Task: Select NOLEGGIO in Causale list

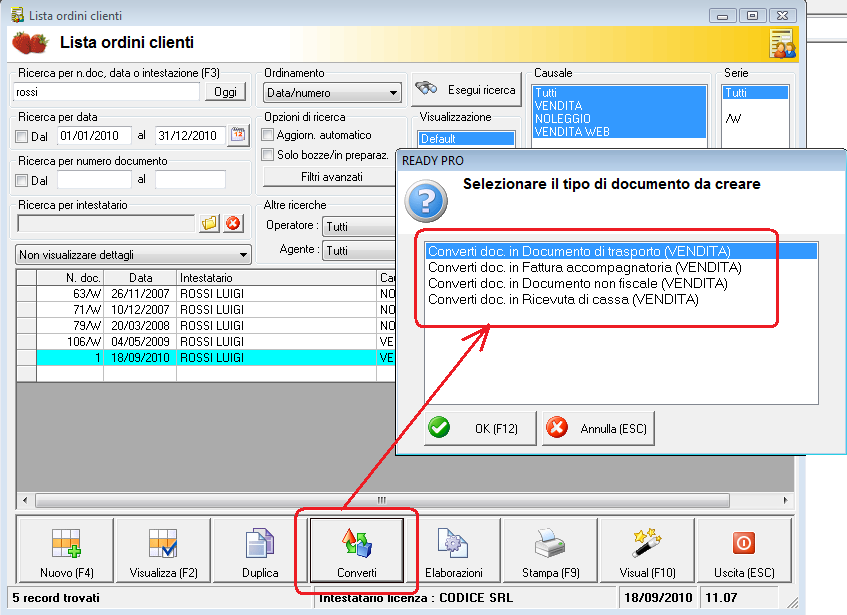Action: 620,118
